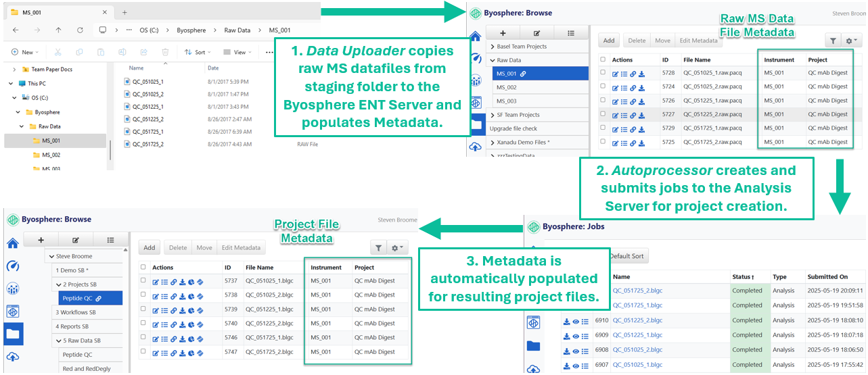Check the box for ID 5747 row

143,351
